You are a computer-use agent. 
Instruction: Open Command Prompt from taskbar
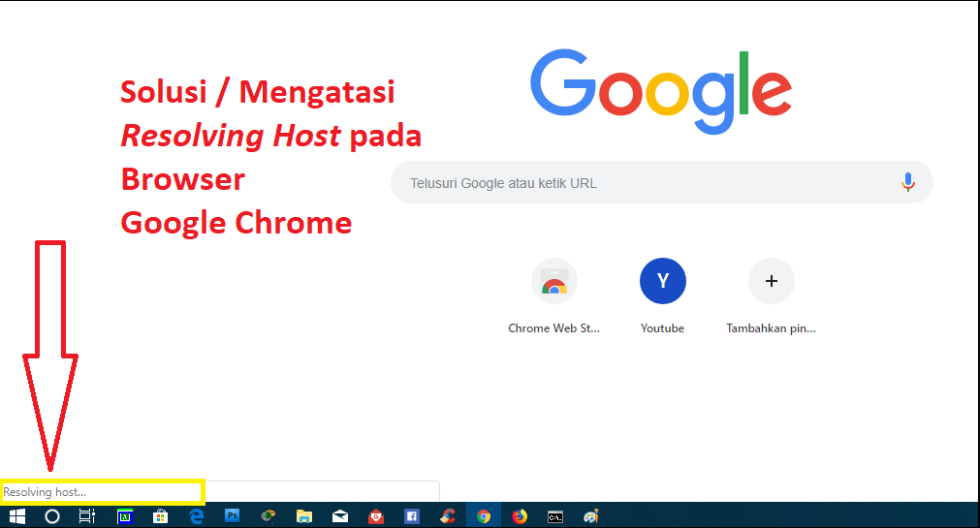click(555, 516)
